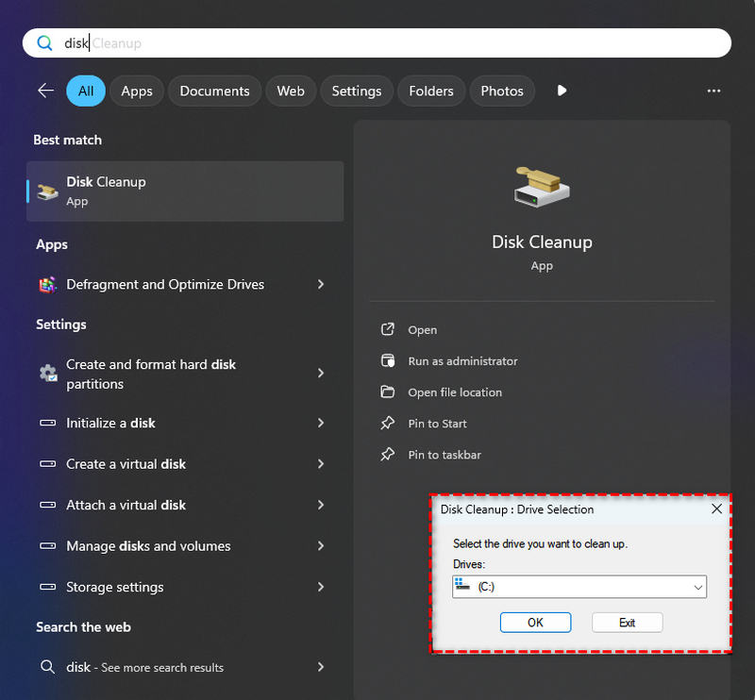Switch to the Documents filter tab
755x700 pixels.
pos(215,91)
